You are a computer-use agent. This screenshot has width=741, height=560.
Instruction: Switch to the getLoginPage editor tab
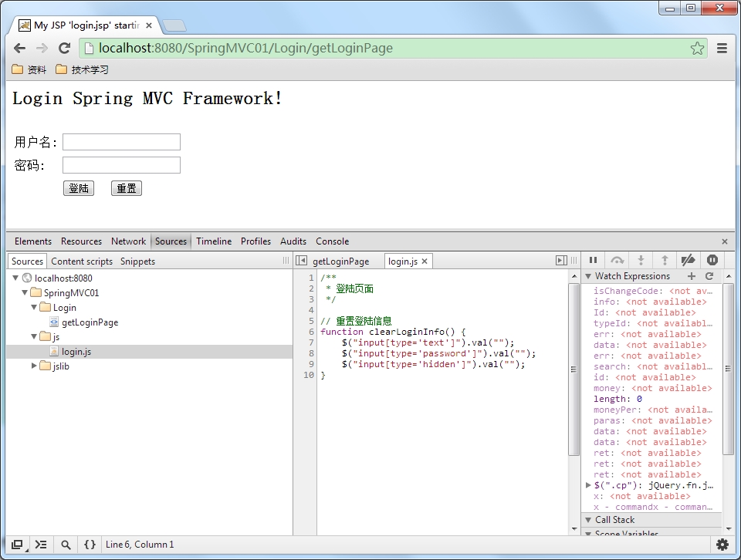pyautogui.click(x=340, y=261)
